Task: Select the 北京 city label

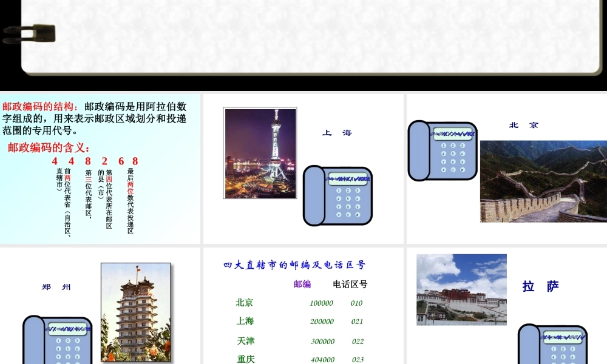Action: pyautogui.click(x=243, y=303)
